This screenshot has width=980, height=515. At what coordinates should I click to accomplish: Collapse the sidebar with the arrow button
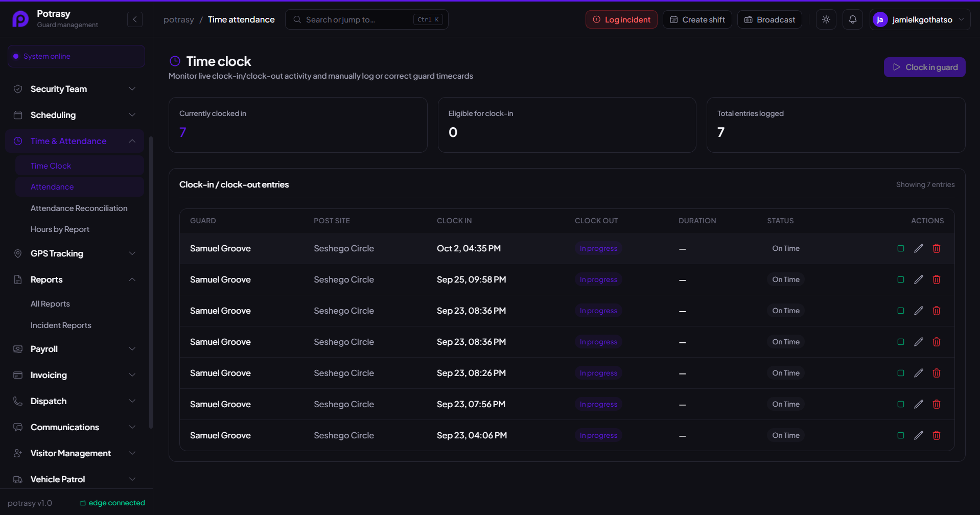coord(135,19)
